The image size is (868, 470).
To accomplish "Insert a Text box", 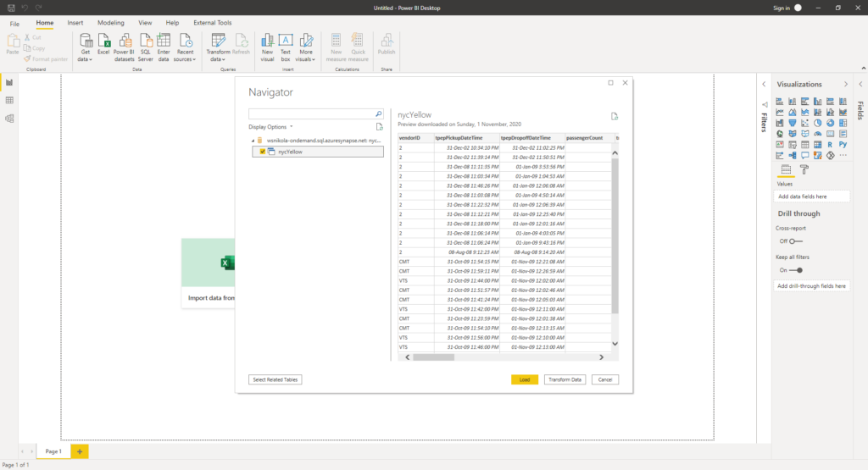I will pyautogui.click(x=286, y=47).
